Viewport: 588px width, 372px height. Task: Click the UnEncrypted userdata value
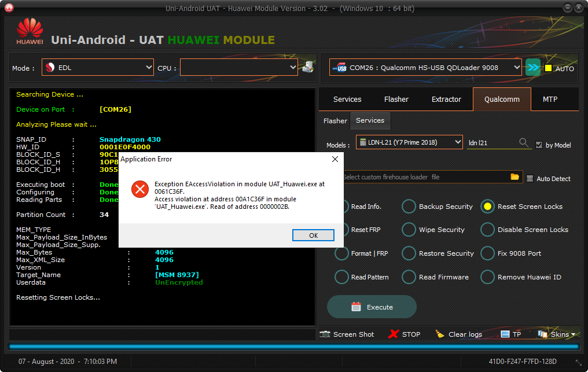179,282
